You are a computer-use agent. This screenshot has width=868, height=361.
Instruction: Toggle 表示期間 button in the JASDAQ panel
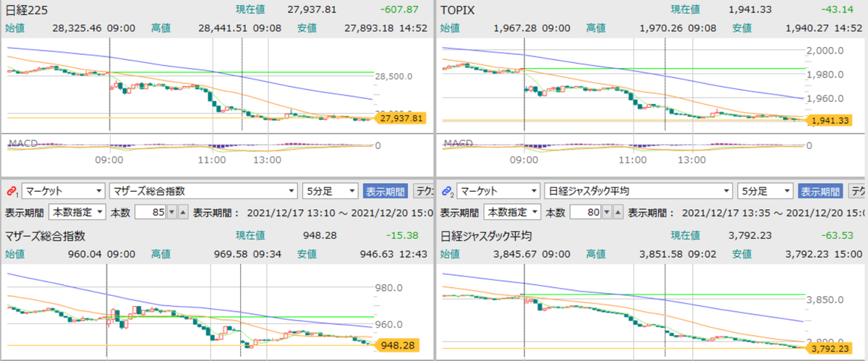click(820, 191)
